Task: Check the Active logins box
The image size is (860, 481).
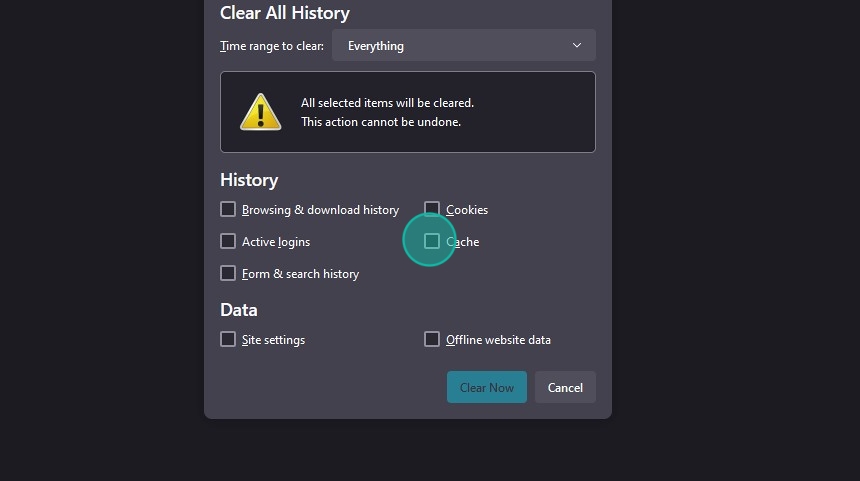Action: point(228,241)
